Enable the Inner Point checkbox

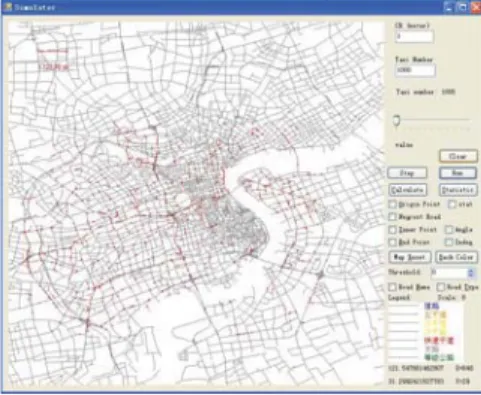click(x=393, y=230)
